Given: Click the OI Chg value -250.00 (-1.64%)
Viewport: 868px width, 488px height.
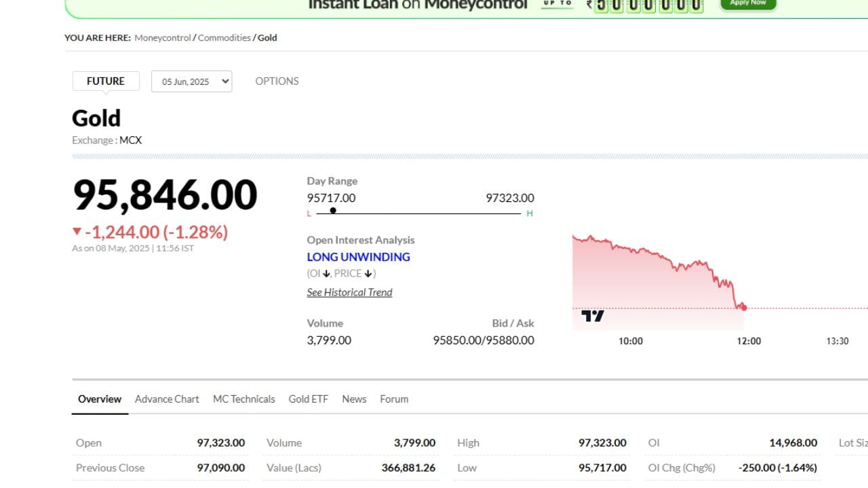Looking at the screenshot, I should 778,468.
